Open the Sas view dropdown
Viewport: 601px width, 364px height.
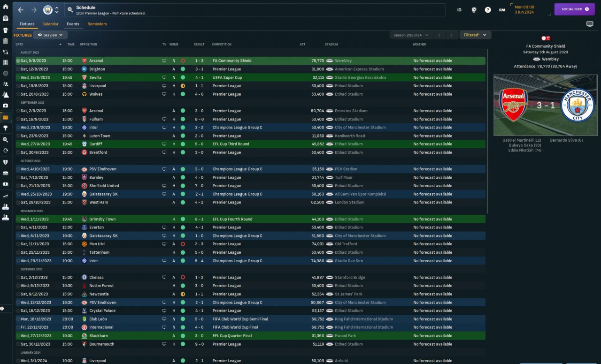(50, 35)
